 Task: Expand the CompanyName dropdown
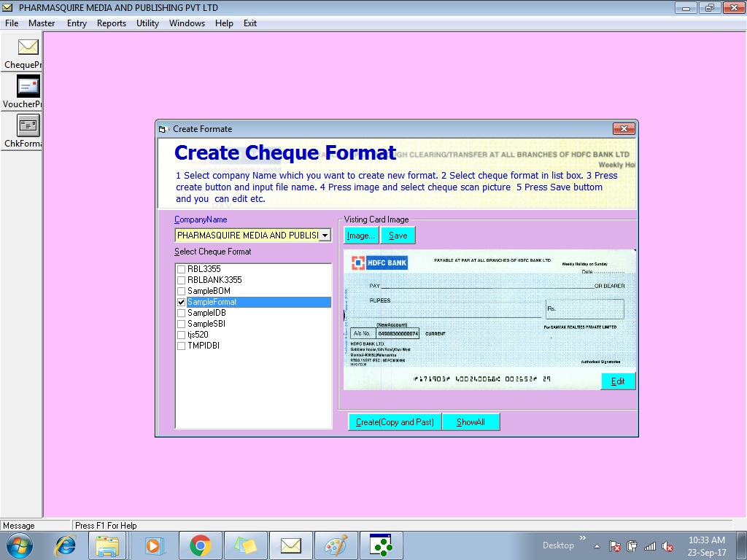(325, 236)
